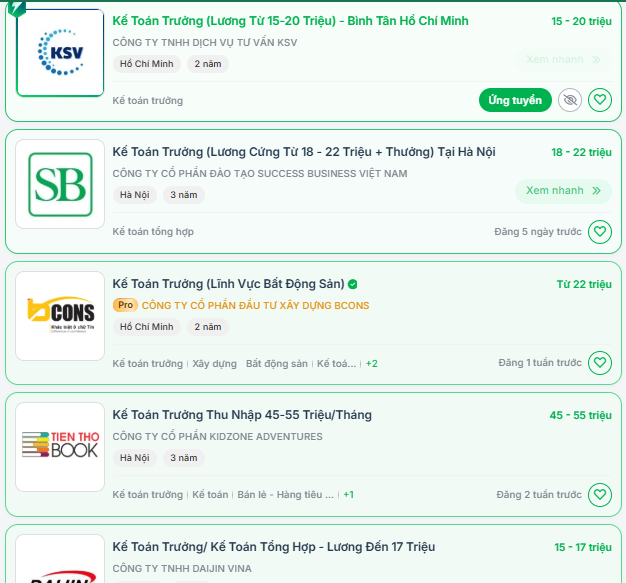Viewport: 626px width, 583px height.
Task: Click Hồ Chí Minh tag on BCONS job
Action: 147,327
